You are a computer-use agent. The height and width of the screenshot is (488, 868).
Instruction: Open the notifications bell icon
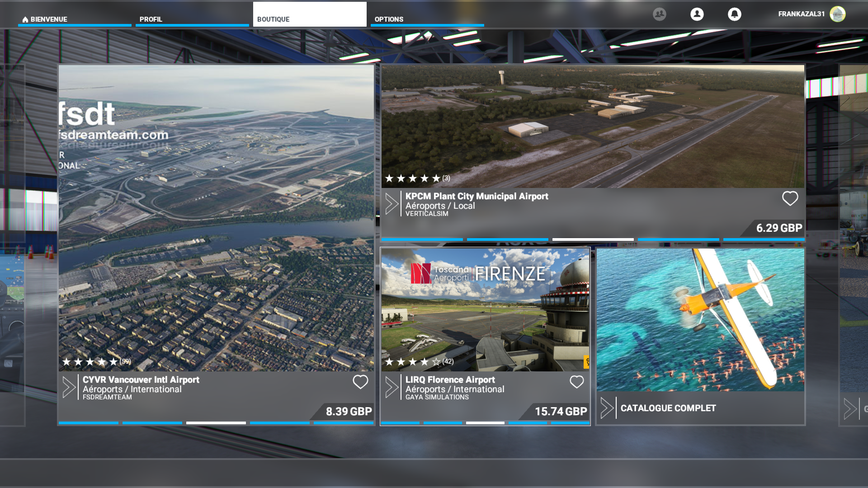pyautogui.click(x=734, y=14)
